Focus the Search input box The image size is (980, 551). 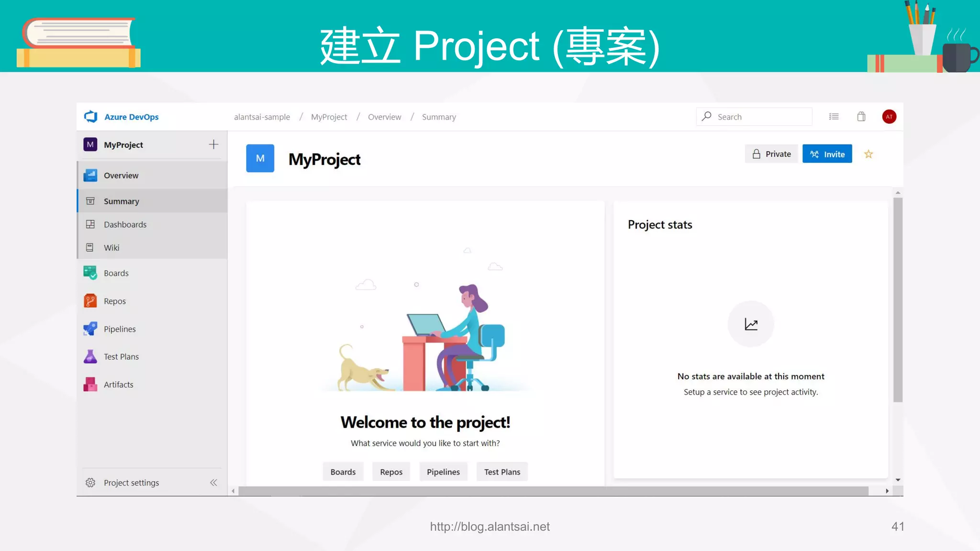(754, 117)
